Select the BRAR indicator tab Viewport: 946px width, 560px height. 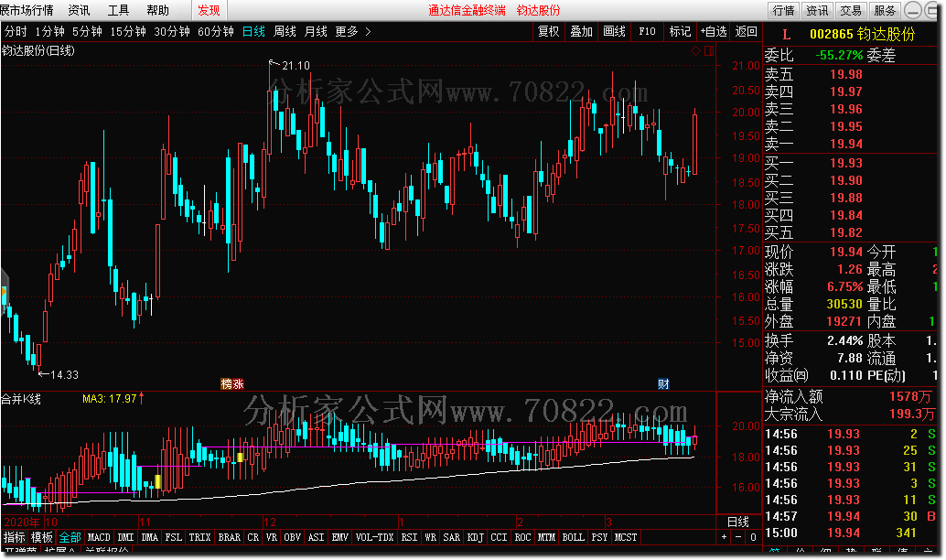pos(230,537)
